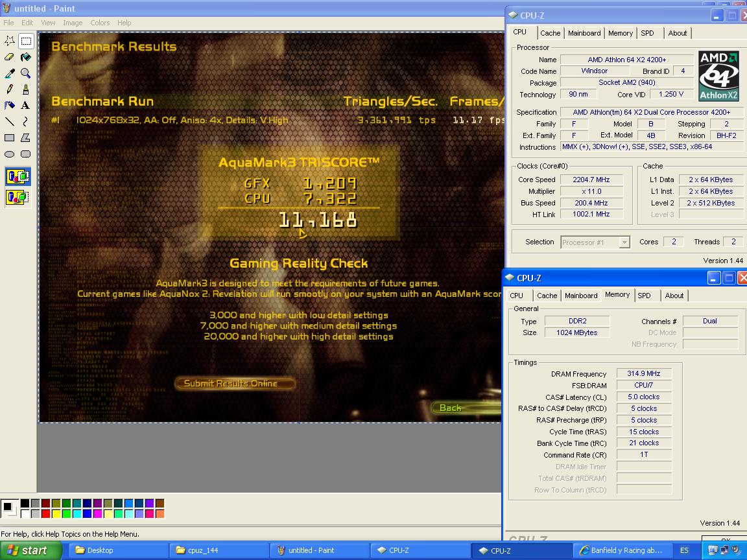Switch to cpuz_144 folder taskbar button
Image resolution: width=747 pixels, height=560 pixels.
(219, 550)
